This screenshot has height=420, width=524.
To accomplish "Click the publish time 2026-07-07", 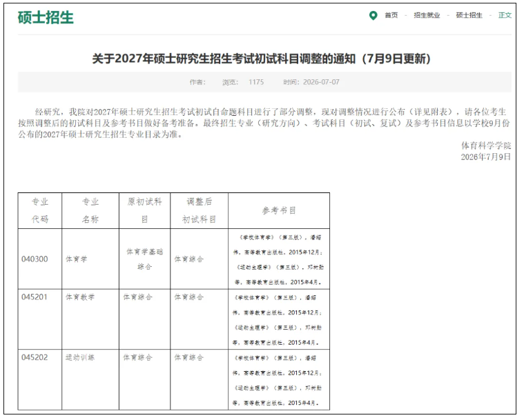I will (321, 82).
